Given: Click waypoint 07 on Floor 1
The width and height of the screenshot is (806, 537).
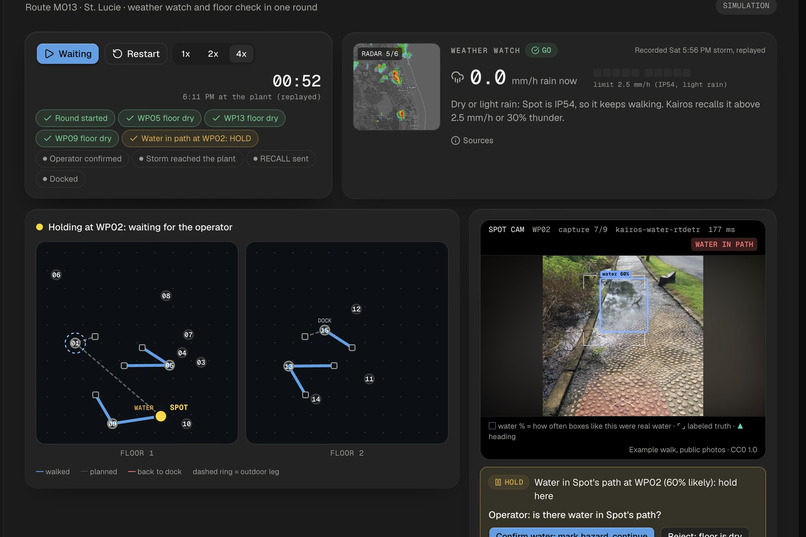Looking at the screenshot, I should (188, 335).
